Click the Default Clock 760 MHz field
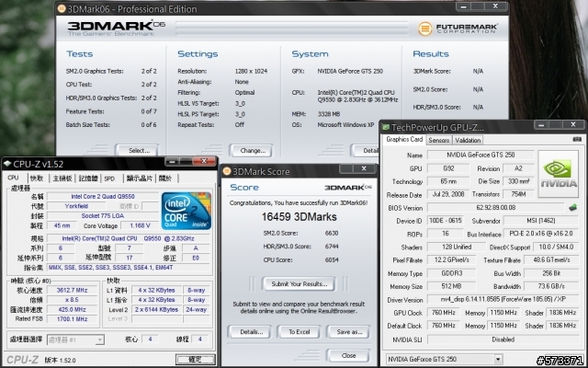 [x=443, y=325]
